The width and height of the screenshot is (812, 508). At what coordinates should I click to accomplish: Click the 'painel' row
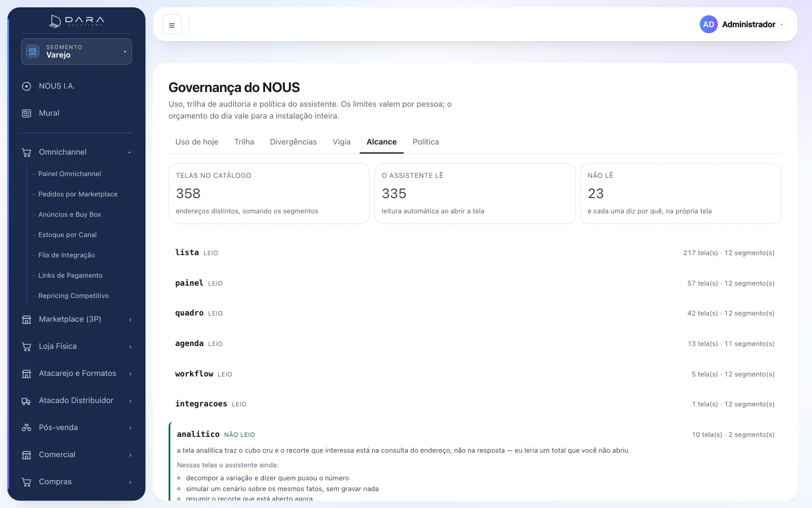tap(475, 283)
